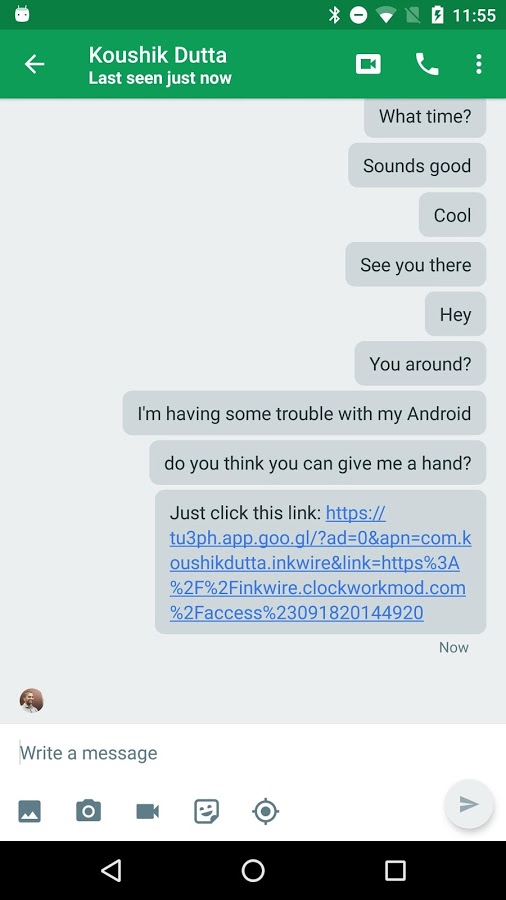The width and height of the screenshot is (506, 900).
Task: Open the three-dot overflow menu
Action: [x=478, y=64]
